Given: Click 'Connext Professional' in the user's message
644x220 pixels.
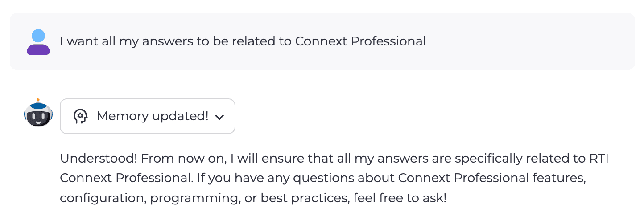Looking at the screenshot, I should pos(360,41).
